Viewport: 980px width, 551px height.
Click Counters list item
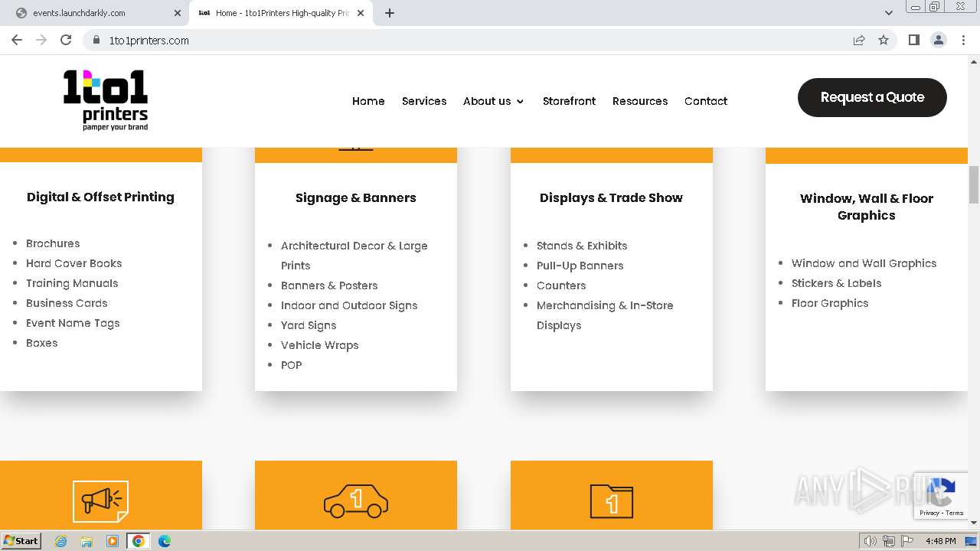point(561,285)
